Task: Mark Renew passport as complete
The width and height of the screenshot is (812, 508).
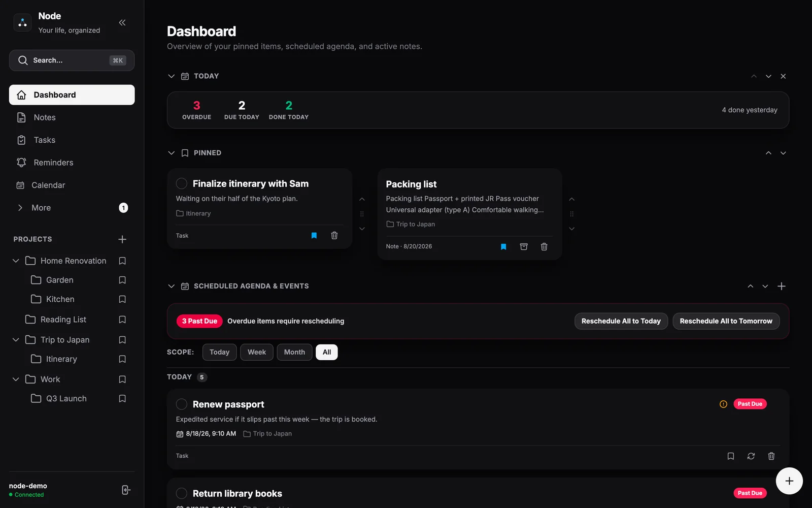Action: [x=182, y=404]
